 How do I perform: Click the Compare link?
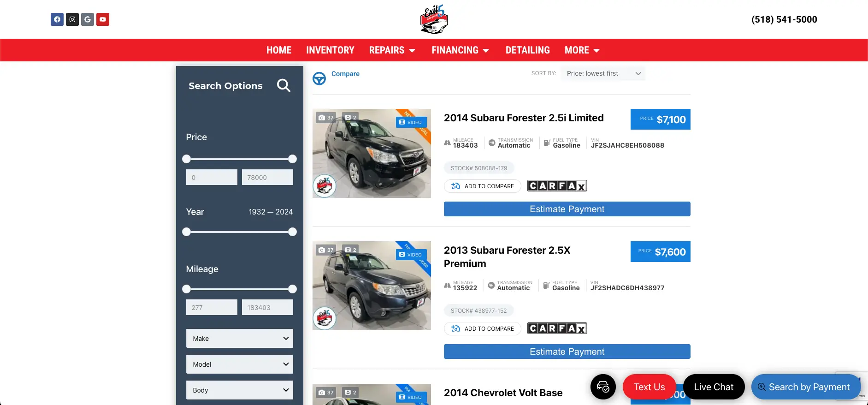[x=345, y=74]
